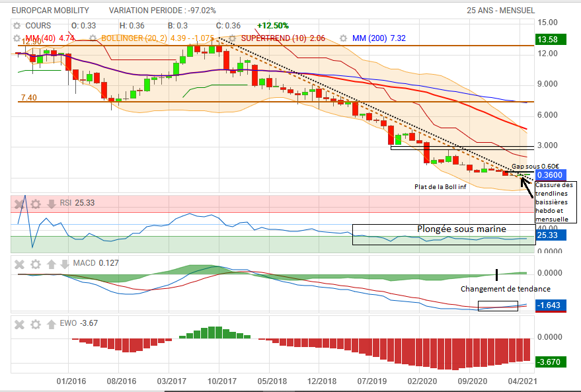Move the MACD panel down
This screenshot has height=392, width=581.
point(65,264)
